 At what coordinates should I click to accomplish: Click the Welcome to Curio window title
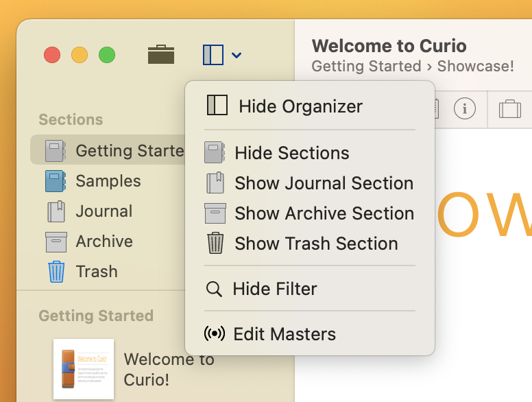pyautogui.click(x=389, y=46)
